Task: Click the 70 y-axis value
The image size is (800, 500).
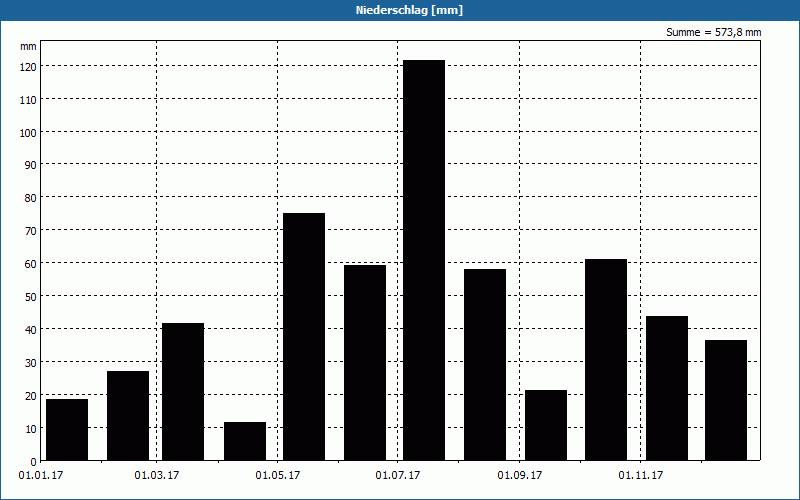Action: pos(31,231)
